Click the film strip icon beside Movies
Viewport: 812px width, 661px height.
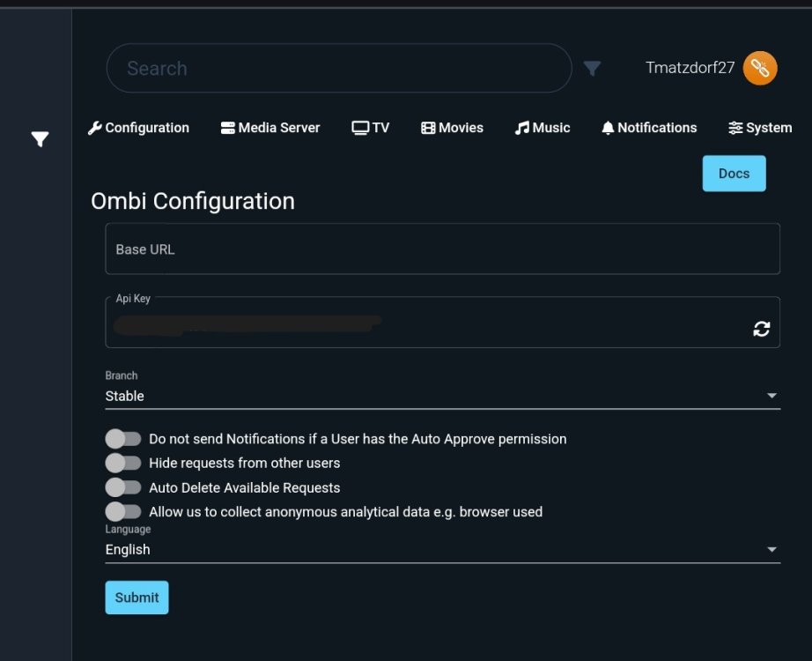point(428,128)
